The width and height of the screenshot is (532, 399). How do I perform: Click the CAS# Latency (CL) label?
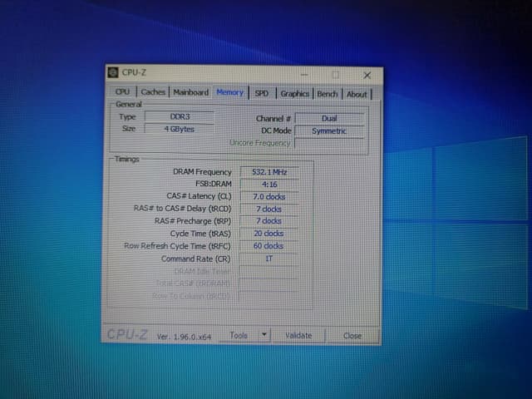(x=199, y=196)
